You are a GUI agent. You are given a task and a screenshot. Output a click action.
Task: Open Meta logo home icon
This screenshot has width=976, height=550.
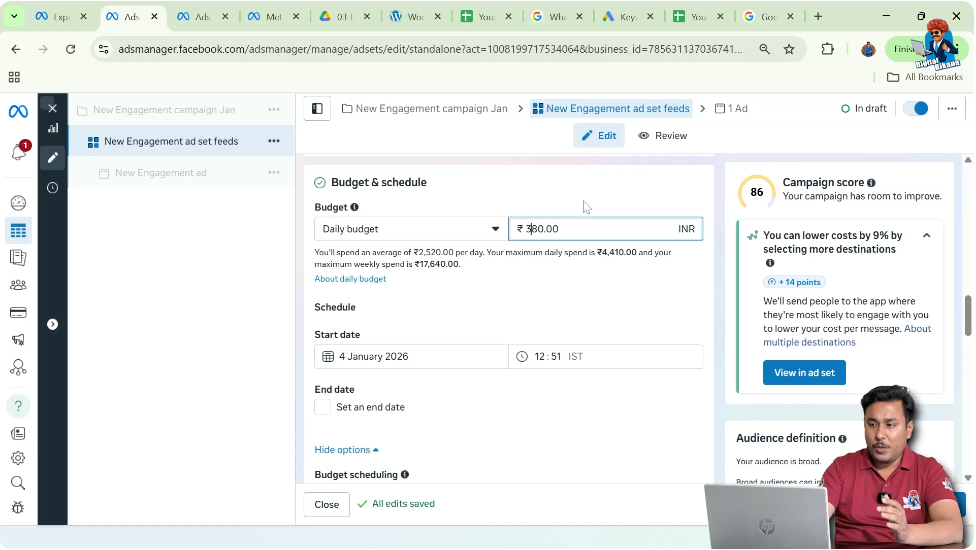18,111
